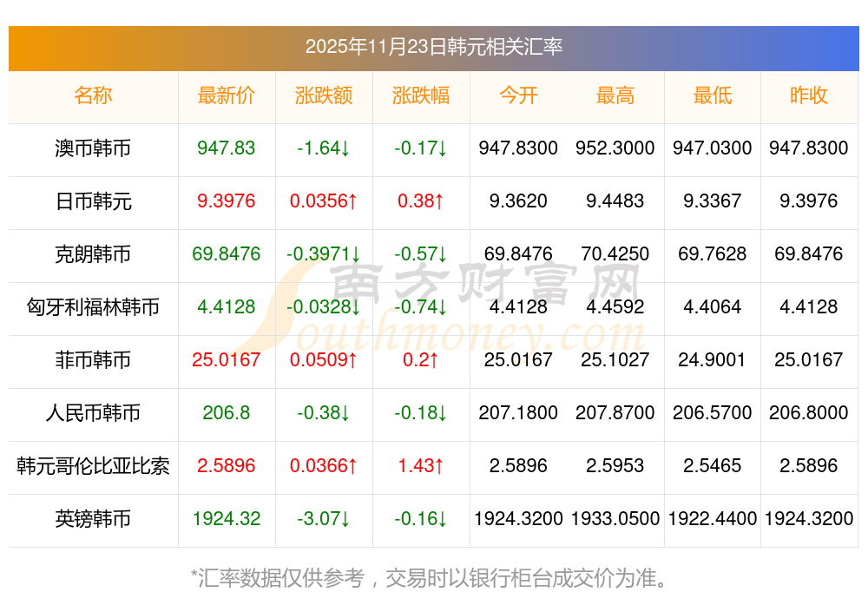The image size is (868, 605).
Task: Click the high value 9.4483
Action: (x=615, y=201)
